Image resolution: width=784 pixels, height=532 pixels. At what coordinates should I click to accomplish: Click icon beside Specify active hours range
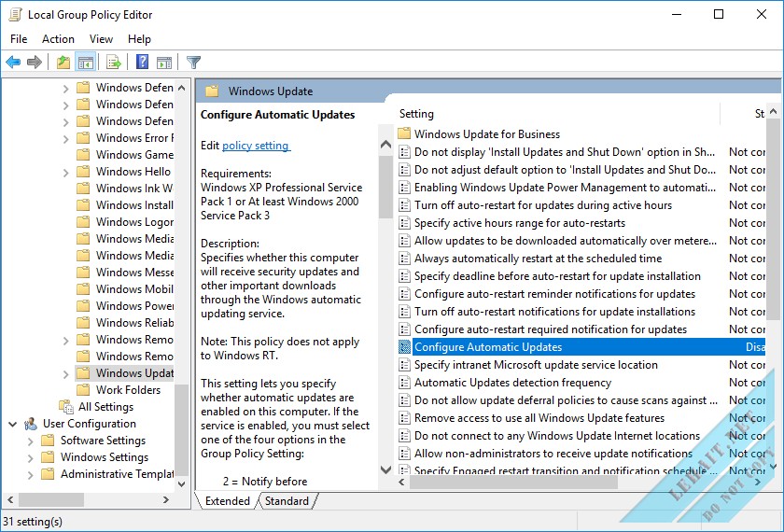pos(404,223)
